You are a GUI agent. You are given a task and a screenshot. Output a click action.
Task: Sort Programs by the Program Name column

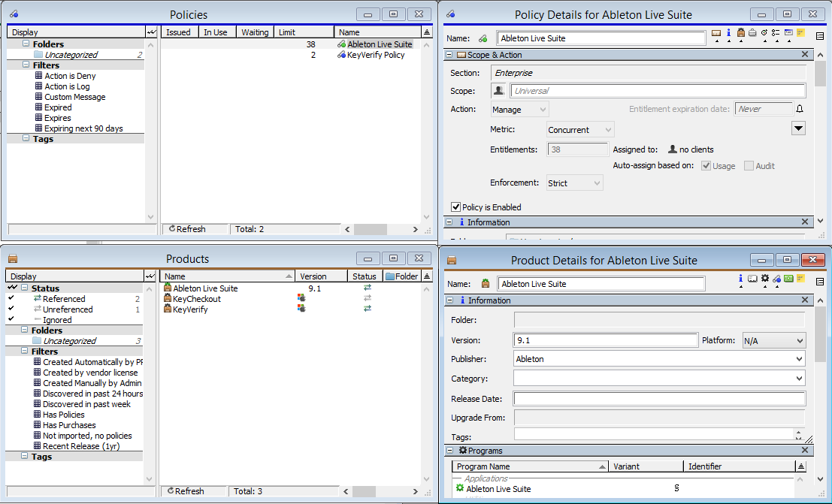tap(530, 466)
